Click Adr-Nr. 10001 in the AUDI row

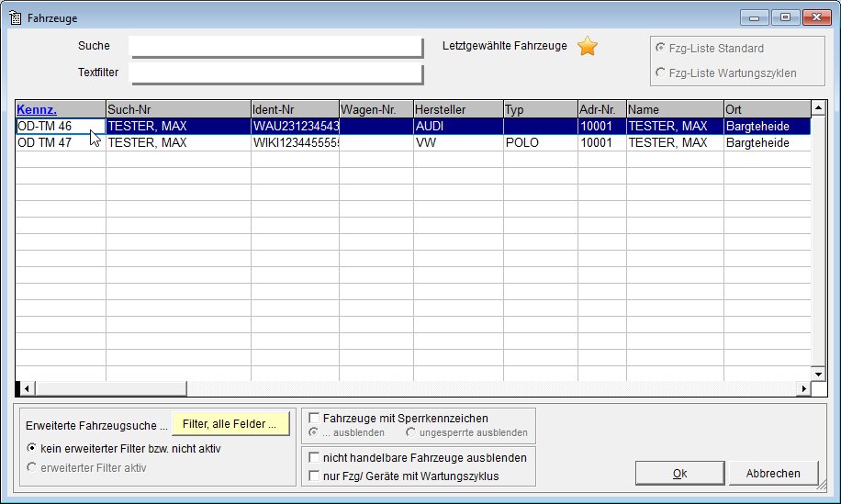pos(601,126)
